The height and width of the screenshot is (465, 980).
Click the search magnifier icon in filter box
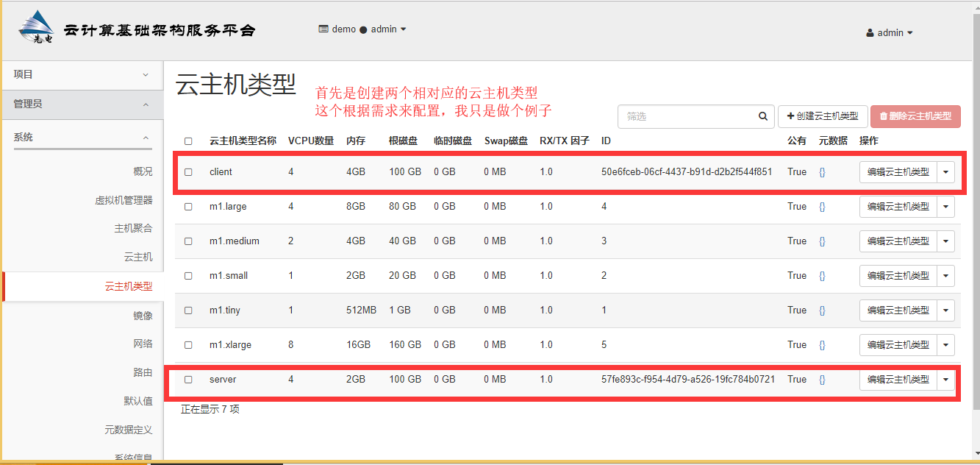coord(763,116)
